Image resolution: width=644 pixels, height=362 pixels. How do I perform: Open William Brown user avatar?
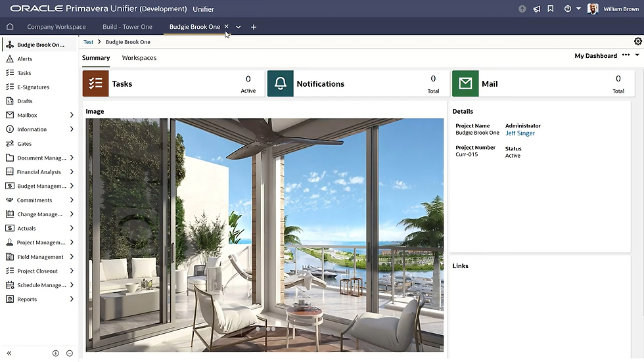[593, 9]
